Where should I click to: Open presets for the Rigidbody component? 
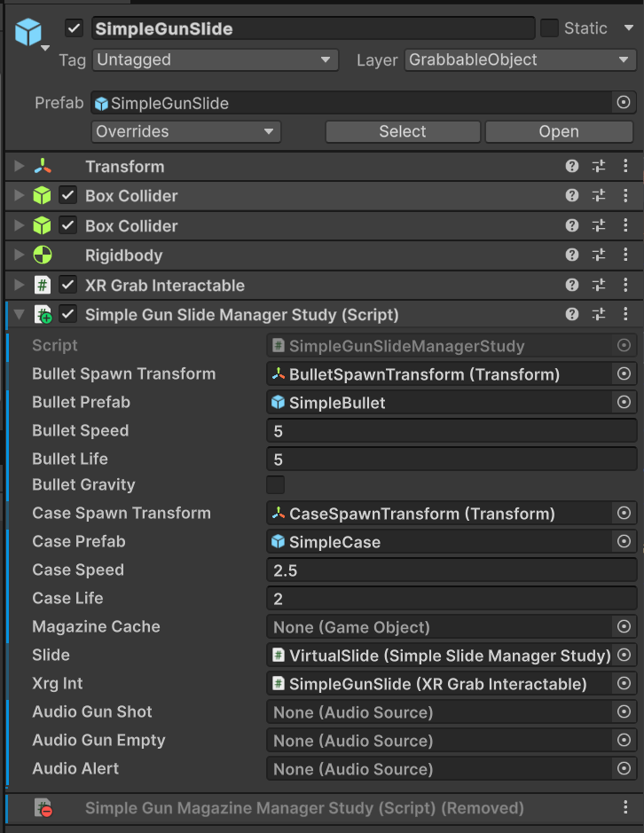[x=599, y=255]
